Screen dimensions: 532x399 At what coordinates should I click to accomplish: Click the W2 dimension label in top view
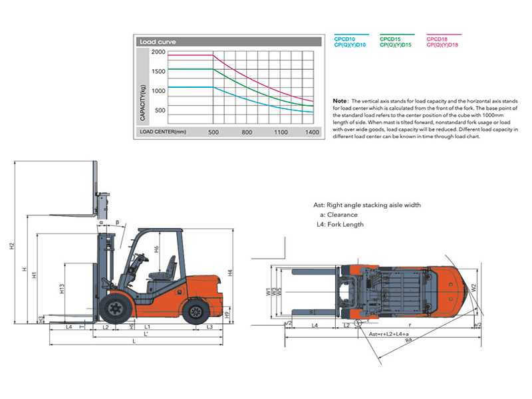474,288
